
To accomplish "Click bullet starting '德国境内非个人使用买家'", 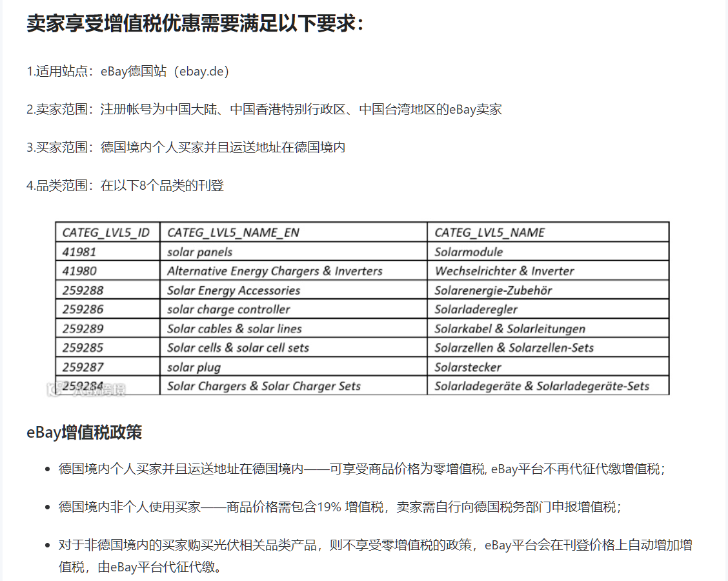I will tap(340, 507).
